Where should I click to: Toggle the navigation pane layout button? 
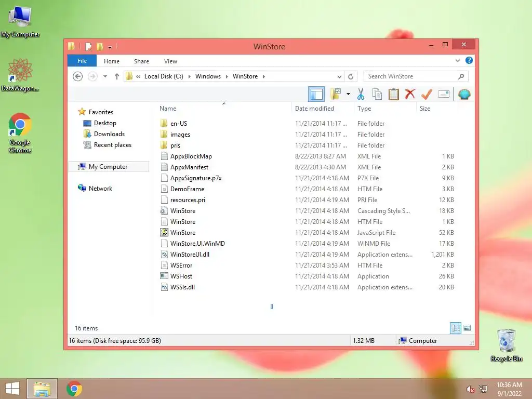pyautogui.click(x=316, y=95)
